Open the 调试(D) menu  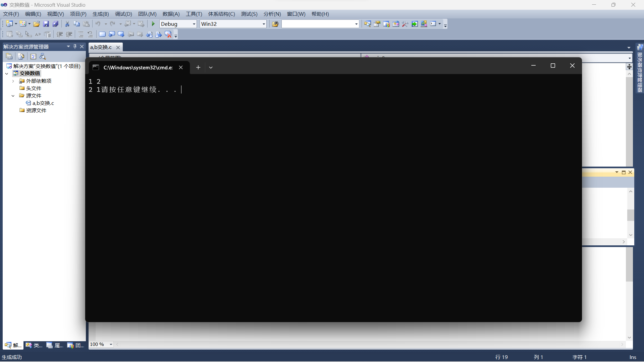point(123,14)
